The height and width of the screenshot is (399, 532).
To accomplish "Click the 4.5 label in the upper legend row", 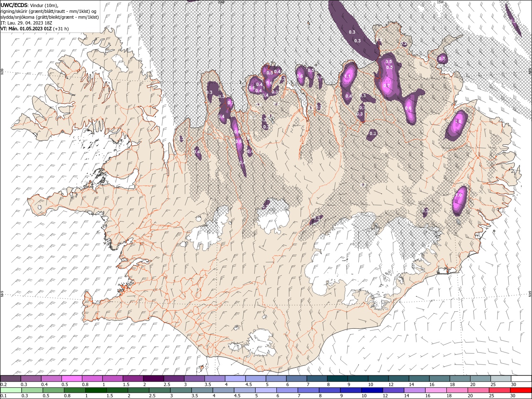I will tap(249, 384).
